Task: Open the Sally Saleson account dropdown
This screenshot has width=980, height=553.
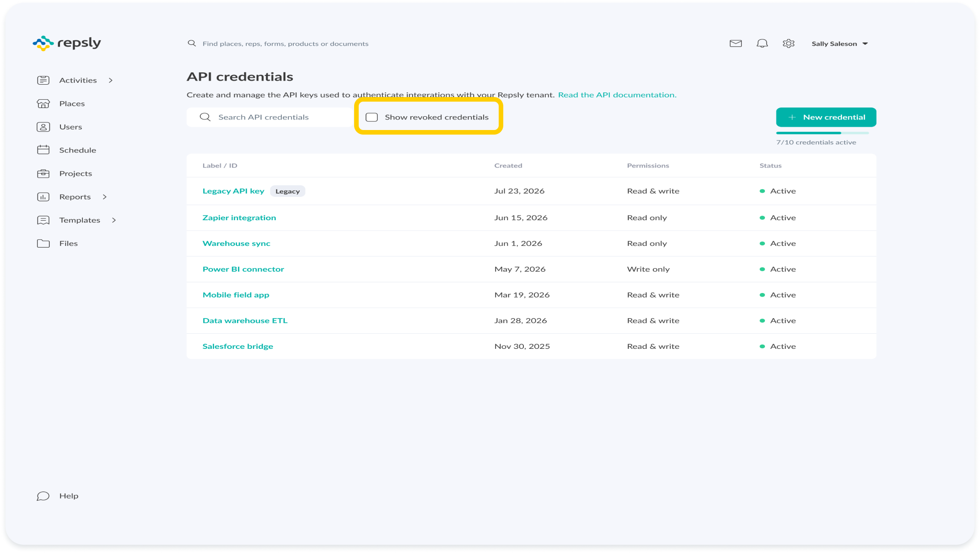Action: [840, 44]
